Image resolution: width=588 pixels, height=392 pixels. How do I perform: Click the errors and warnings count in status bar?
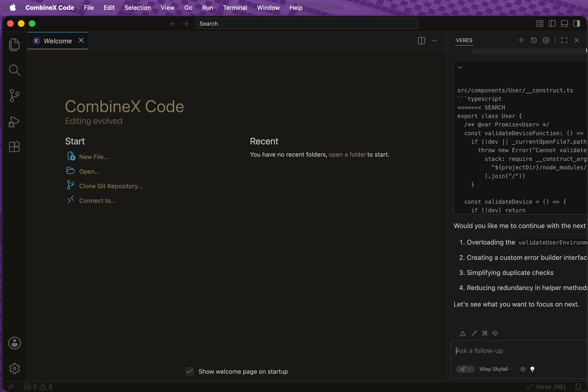point(38,387)
